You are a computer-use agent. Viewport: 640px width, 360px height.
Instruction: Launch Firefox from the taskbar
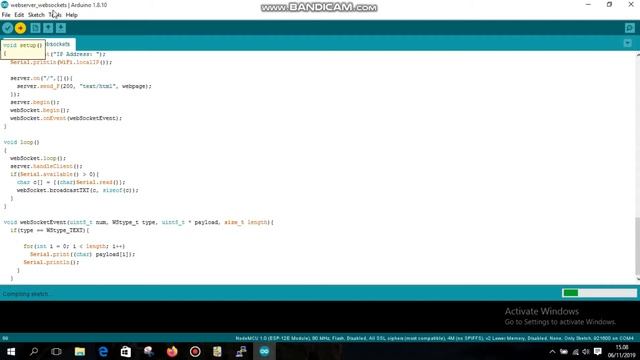172,351
